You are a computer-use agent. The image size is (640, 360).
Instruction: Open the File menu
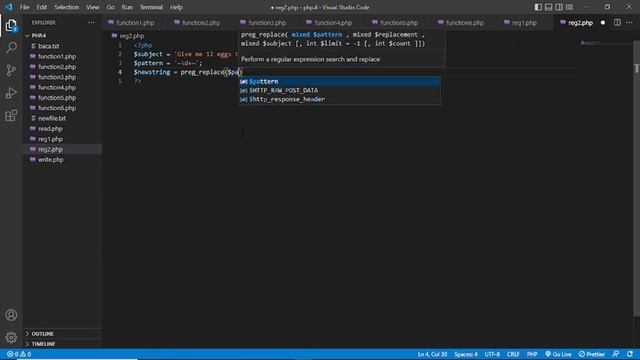24,7
